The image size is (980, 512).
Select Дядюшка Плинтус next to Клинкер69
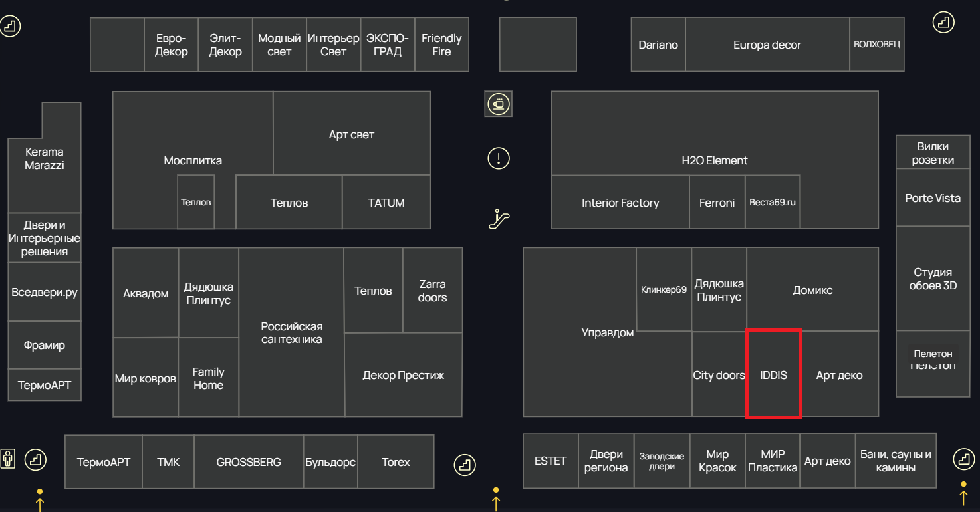(719, 290)
